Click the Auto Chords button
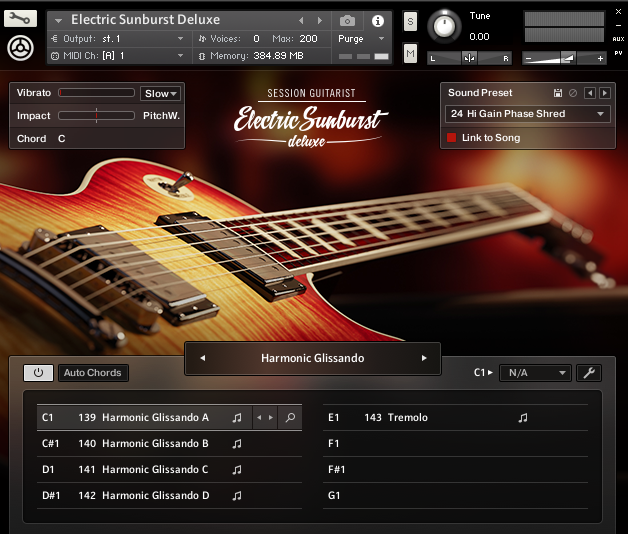Screen dimensions: 628x534 click(x=93, y=373)
